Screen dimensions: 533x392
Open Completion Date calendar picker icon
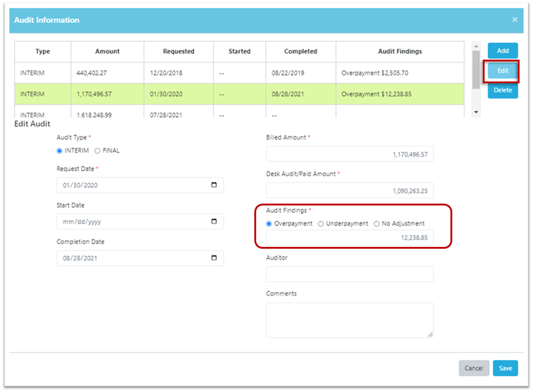(214, 258)
